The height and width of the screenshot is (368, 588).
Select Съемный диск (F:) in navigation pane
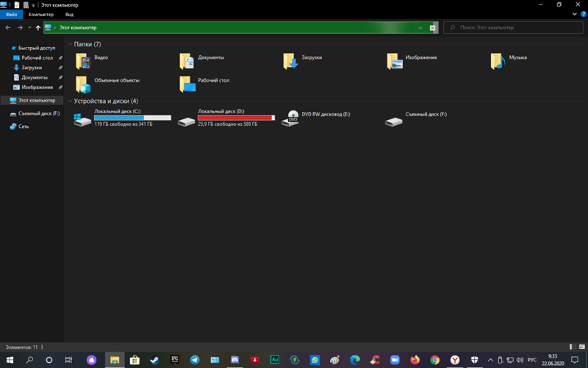[35, 113]
